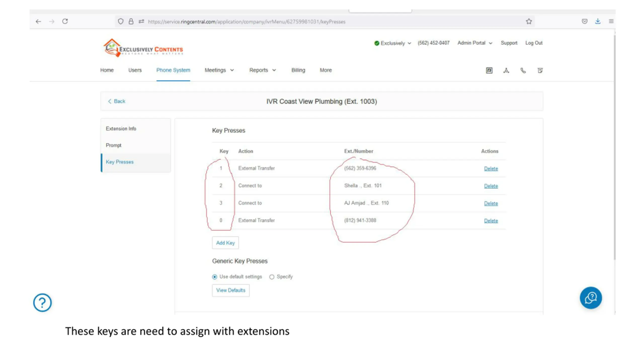Open the browser downloads icon
The width and height of the screenshot is (644, 362).
(598, 21)
